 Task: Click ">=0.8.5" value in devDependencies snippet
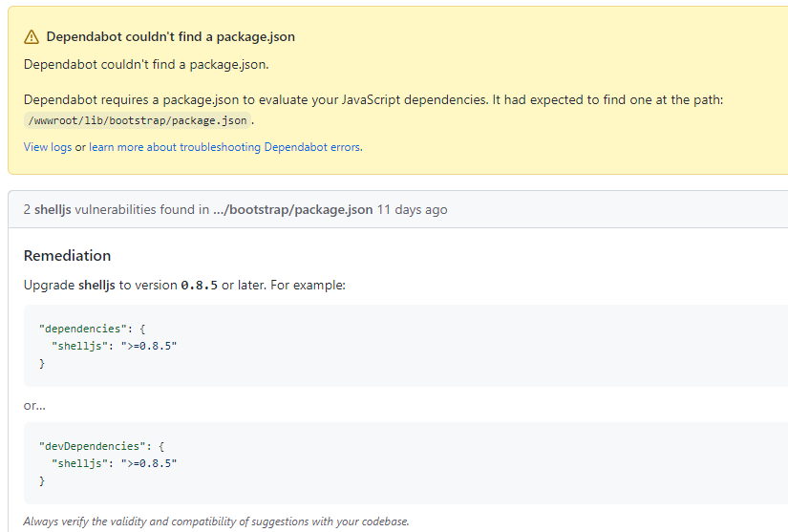pos(149,463)
